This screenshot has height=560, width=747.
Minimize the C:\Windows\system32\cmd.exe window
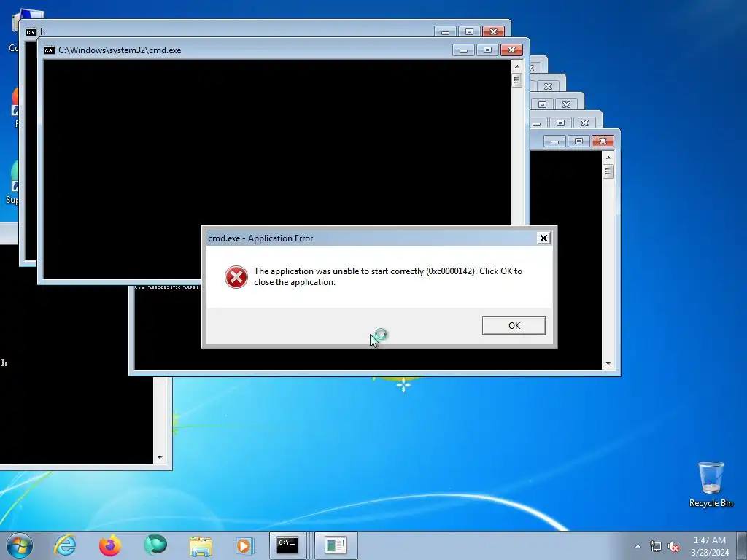point(463,50)
